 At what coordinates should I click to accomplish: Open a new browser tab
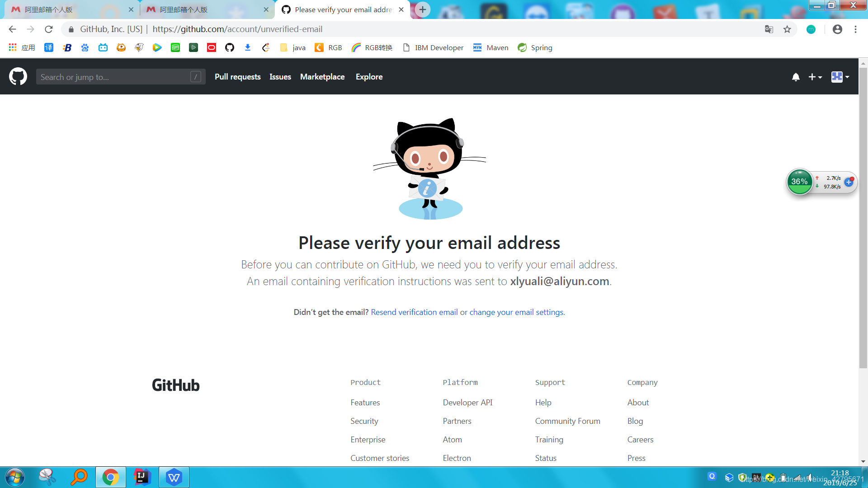click(x=422, y=9)
